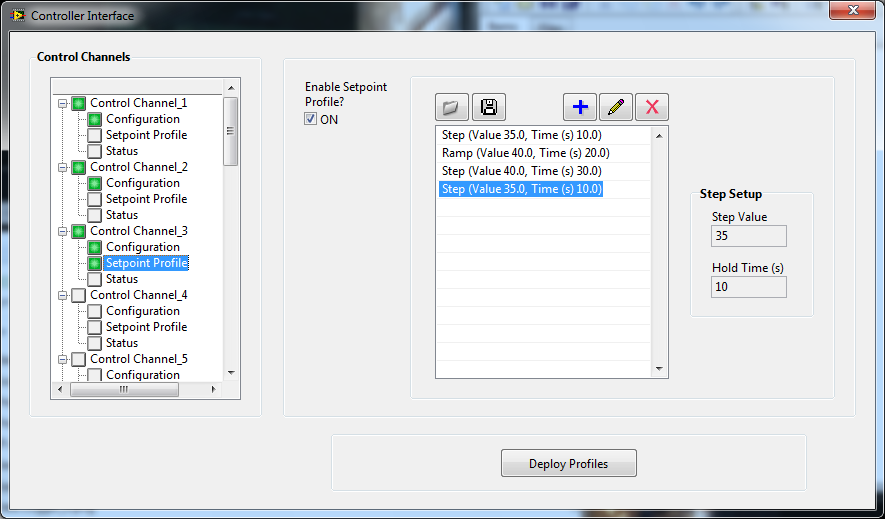This screenshot has height=519, width=885.
Task: Click channel tree horizontal scrollbar right arrow
Action: tap(213, 389)
